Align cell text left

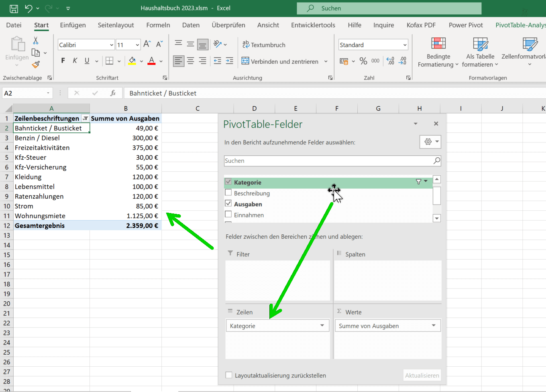coord(179,61)
